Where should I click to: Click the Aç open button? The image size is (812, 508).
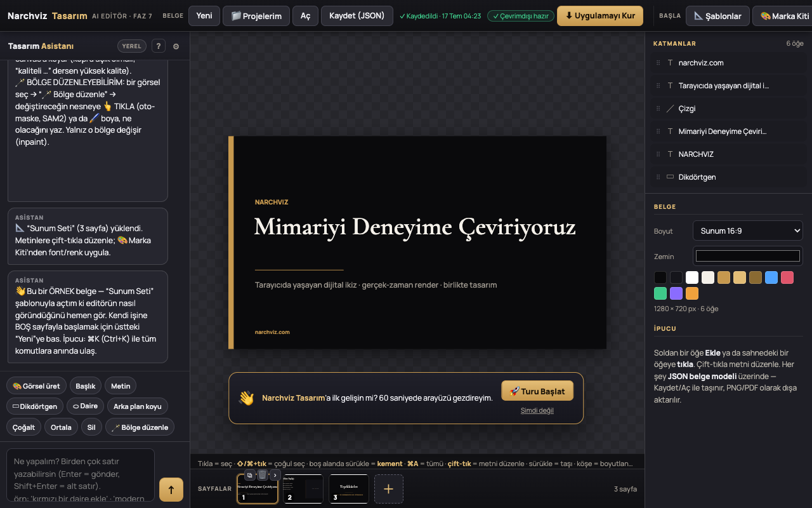305,16
